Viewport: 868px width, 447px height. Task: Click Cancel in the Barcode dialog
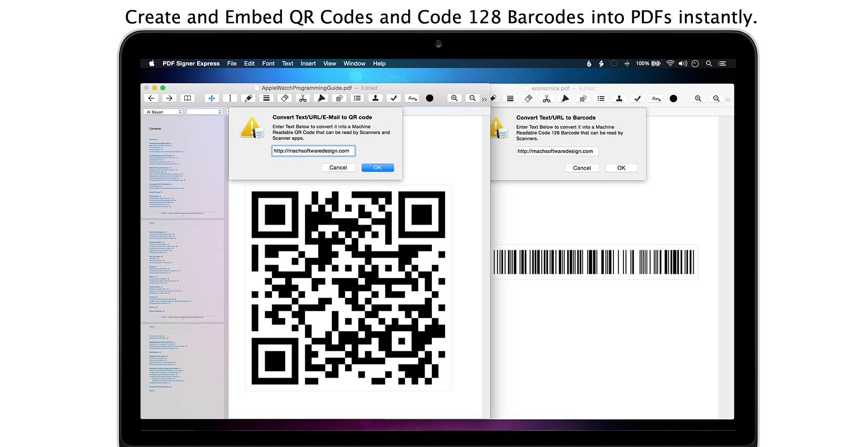(x=582, y=168)
